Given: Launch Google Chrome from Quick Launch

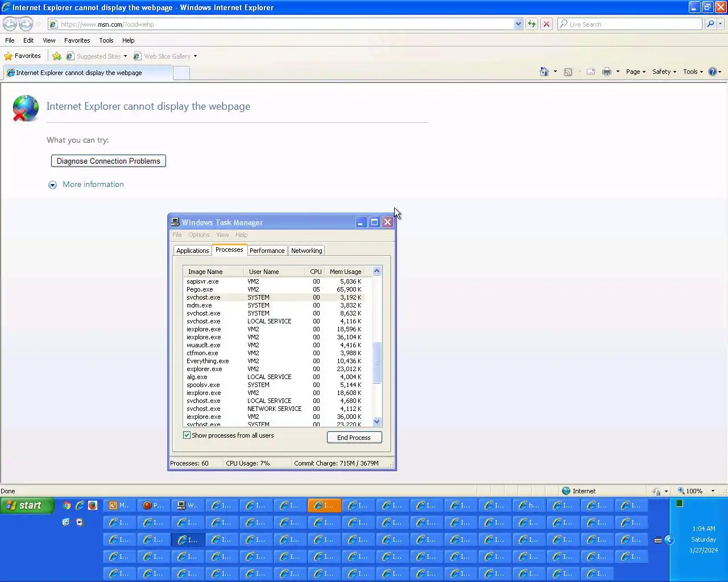Looking at the screenshot, I should (67, 505).
